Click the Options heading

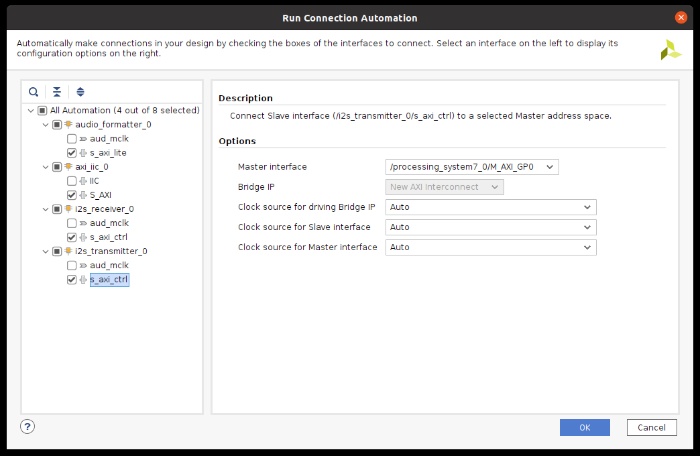click(x=237, y=141)
